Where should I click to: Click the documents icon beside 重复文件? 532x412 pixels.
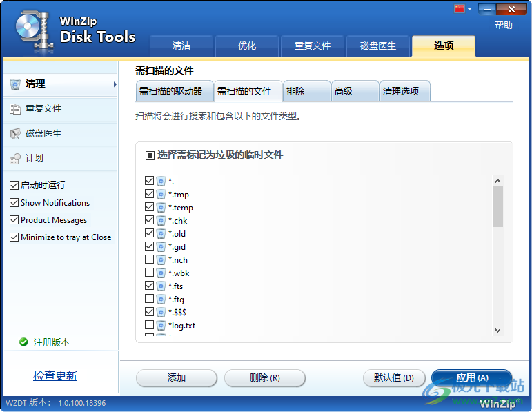point(15,109)
